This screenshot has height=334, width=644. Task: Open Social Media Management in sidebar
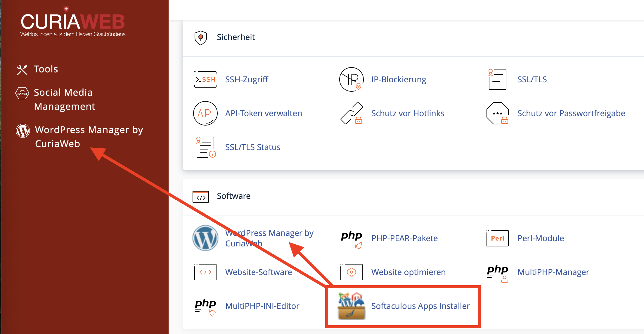[x=65, y=99]
